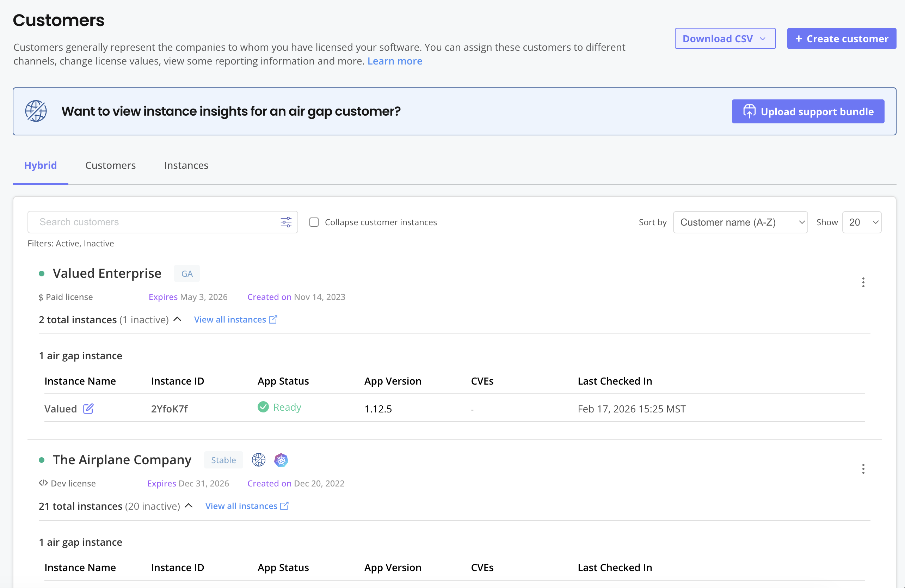Click the air gap globe icon in the banner
The height and width of the screenshot is (588, 905).
coord(36,111)
